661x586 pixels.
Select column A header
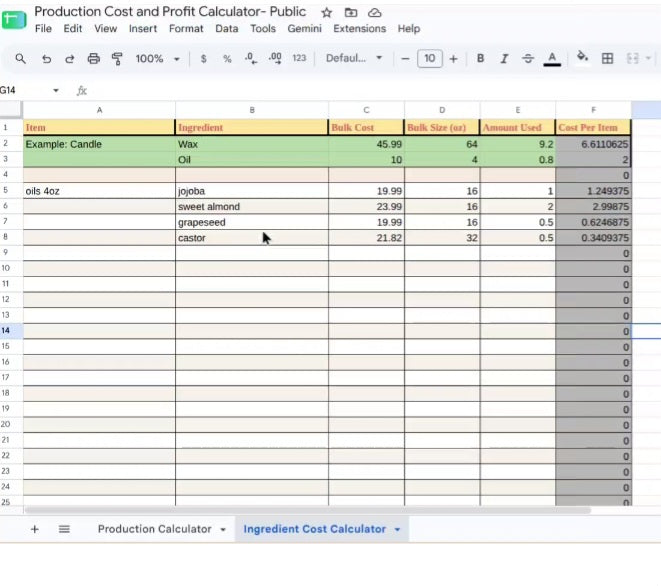[99, 110]
